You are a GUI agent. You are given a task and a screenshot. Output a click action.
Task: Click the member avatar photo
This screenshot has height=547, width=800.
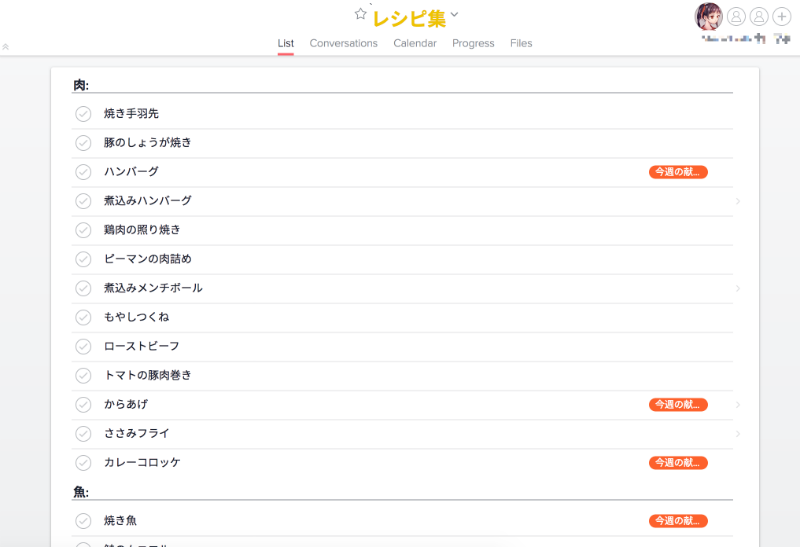click(709, 16)
